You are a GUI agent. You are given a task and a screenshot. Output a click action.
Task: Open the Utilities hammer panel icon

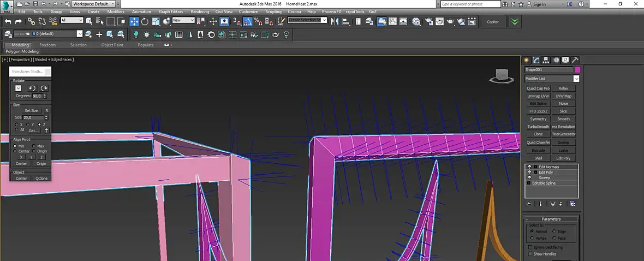coord(575,60)
